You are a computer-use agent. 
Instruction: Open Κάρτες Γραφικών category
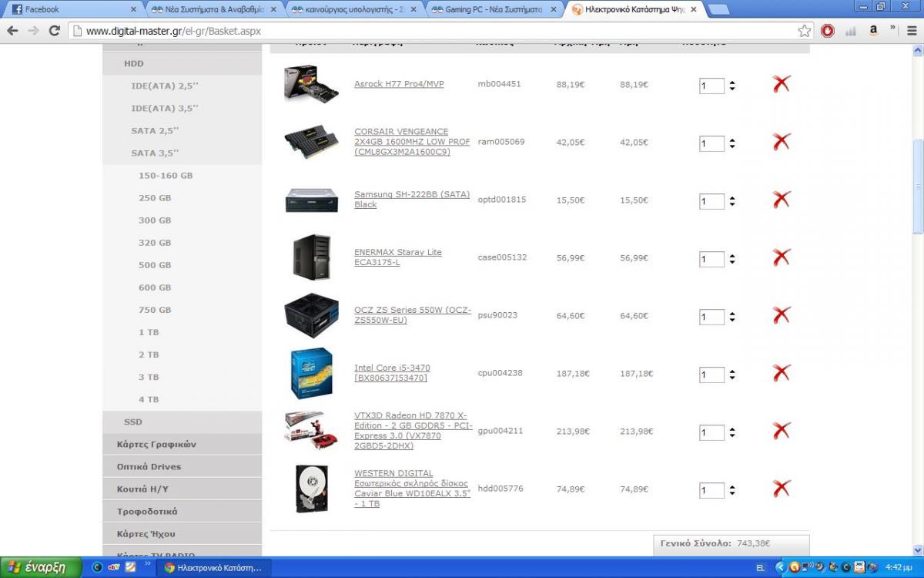pyautogui.click(x=182, y=444)
